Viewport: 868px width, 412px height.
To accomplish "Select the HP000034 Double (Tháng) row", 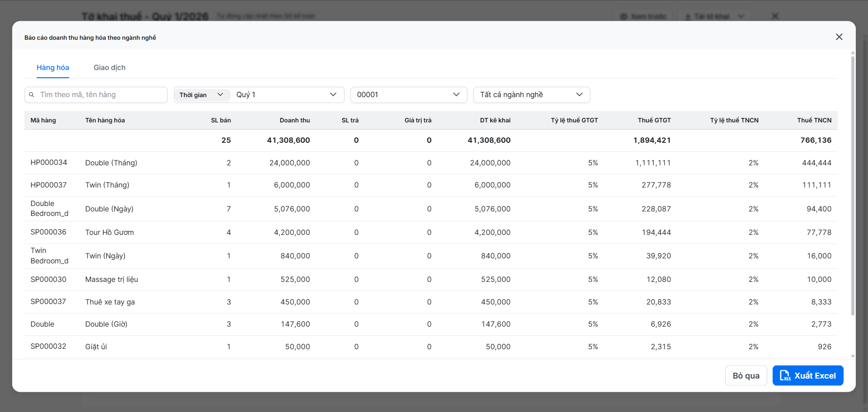I will click(111, 163).
